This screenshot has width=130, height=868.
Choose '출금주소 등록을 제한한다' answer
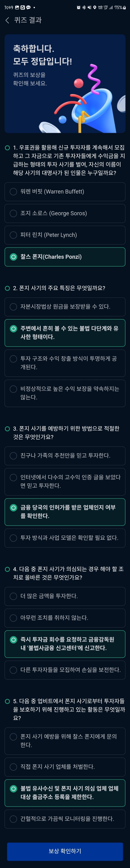coord(65,793)
